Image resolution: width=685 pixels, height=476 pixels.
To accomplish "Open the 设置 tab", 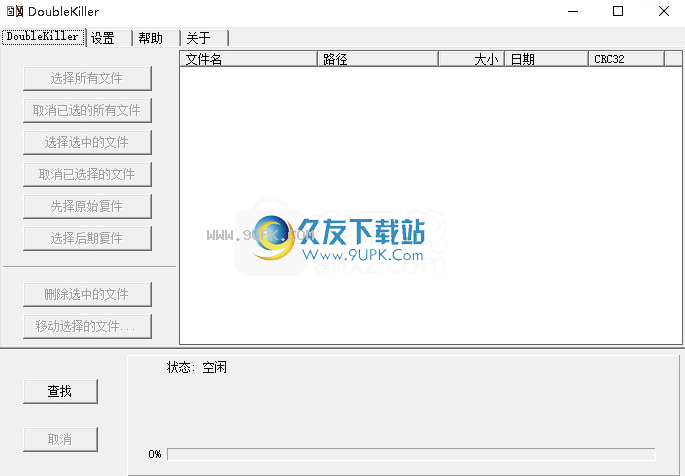I will click(x=110, y=38).
